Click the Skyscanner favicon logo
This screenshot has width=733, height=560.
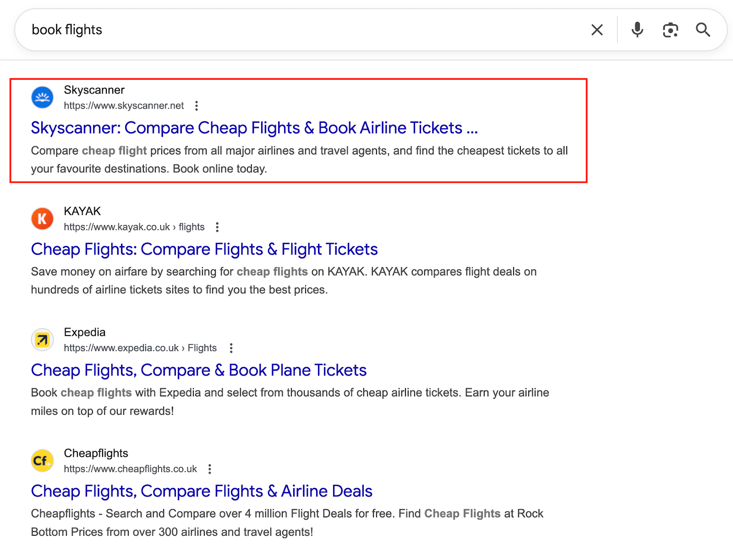coord(42,97)
